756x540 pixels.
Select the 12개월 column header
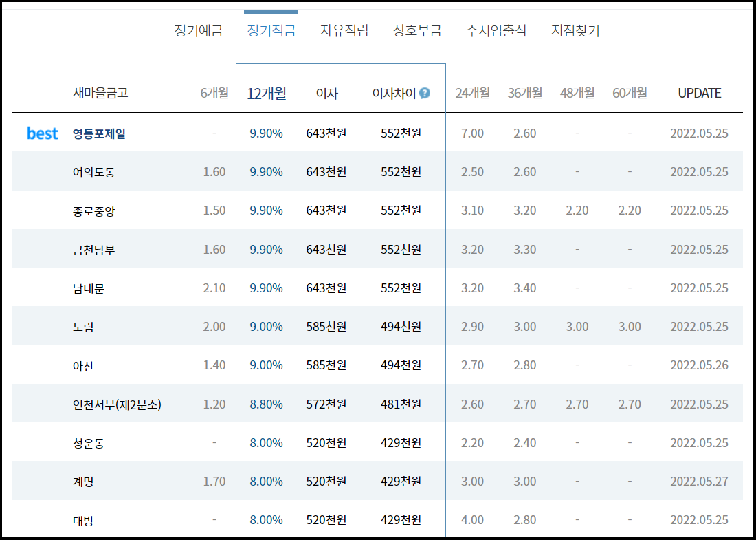tap(267, 93)
